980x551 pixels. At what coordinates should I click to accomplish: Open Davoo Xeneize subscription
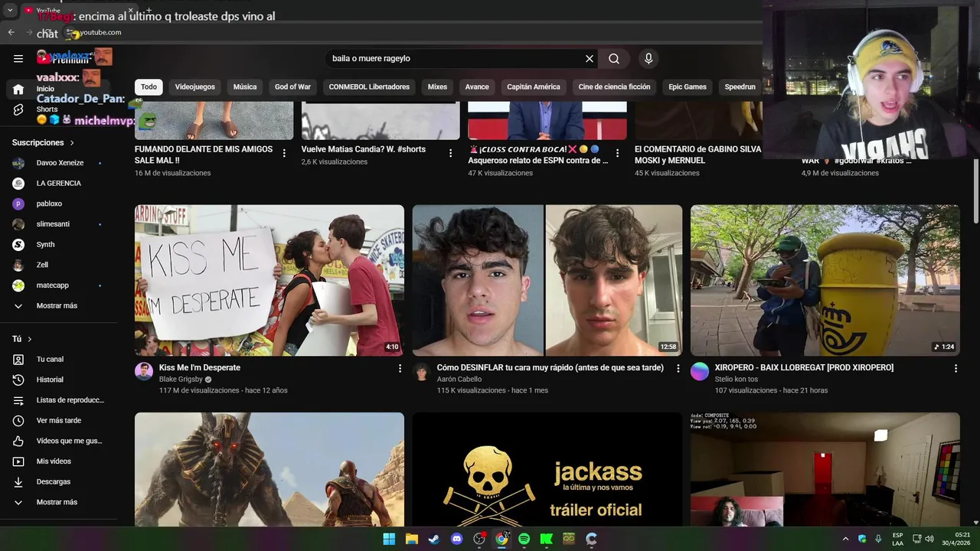tap(59, 163)
